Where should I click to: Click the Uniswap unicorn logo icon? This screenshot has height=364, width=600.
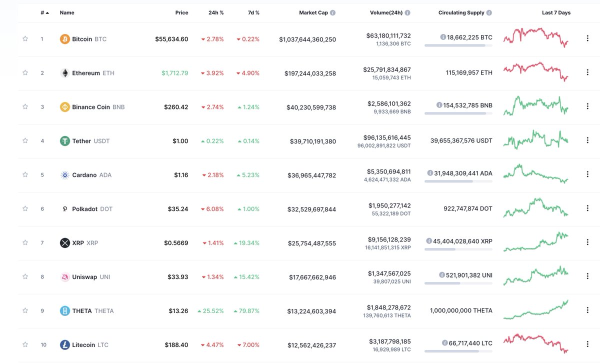[x=65, y=277]
